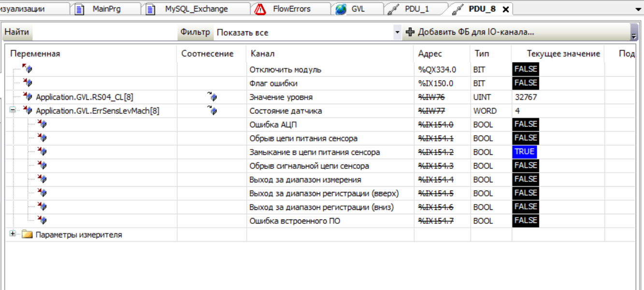This screenshot has height=290, width=644.
Task: Switch to the PDU_1 tab
Action: click(416, 9)
